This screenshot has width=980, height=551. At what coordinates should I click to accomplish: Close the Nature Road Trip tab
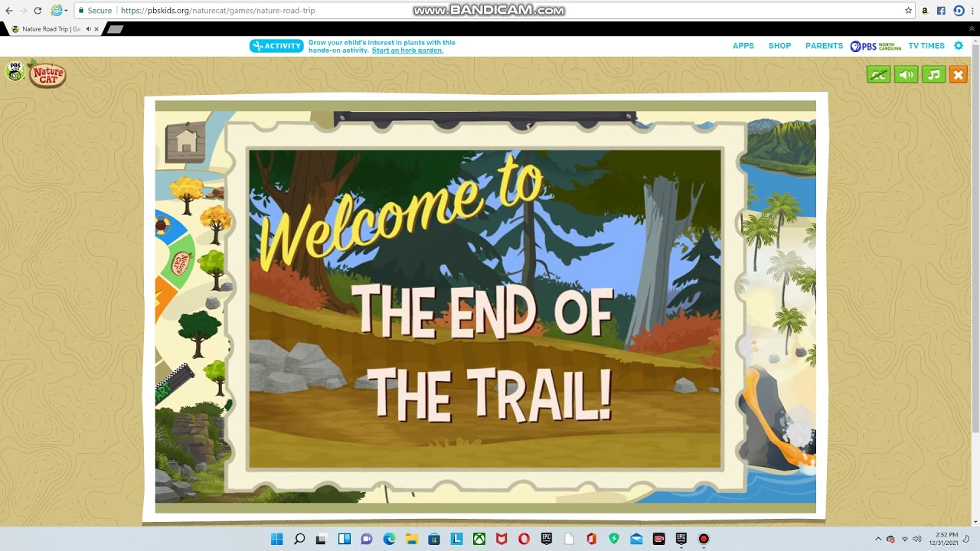pyautogui.click(x=96, y=29)
